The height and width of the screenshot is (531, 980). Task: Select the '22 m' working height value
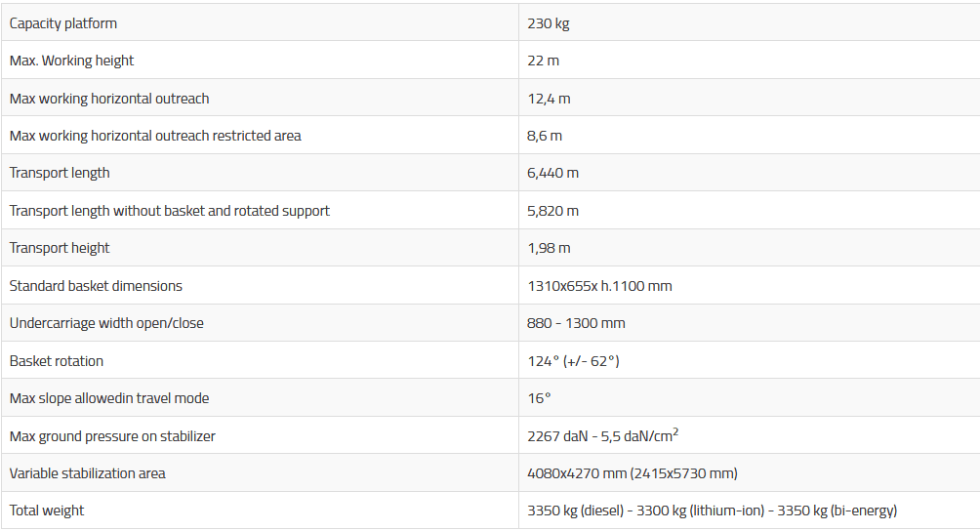[543, 61]
